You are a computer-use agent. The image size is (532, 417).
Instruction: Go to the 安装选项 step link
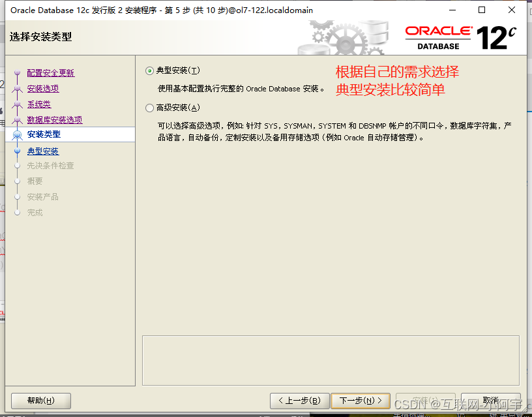[43, 88]
